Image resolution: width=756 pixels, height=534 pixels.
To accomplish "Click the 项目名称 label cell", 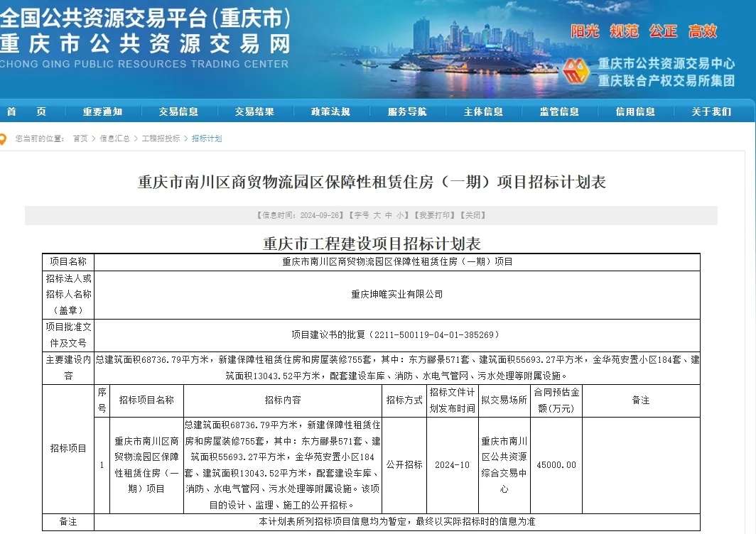I will coord(68,262).
